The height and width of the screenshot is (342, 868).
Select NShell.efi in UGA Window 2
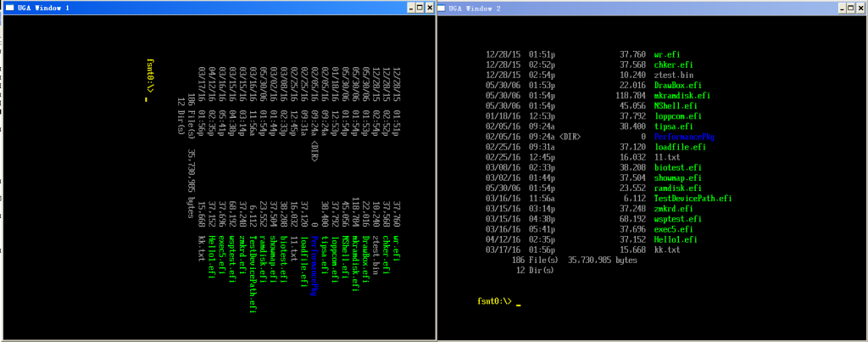(x=676, y=106)
